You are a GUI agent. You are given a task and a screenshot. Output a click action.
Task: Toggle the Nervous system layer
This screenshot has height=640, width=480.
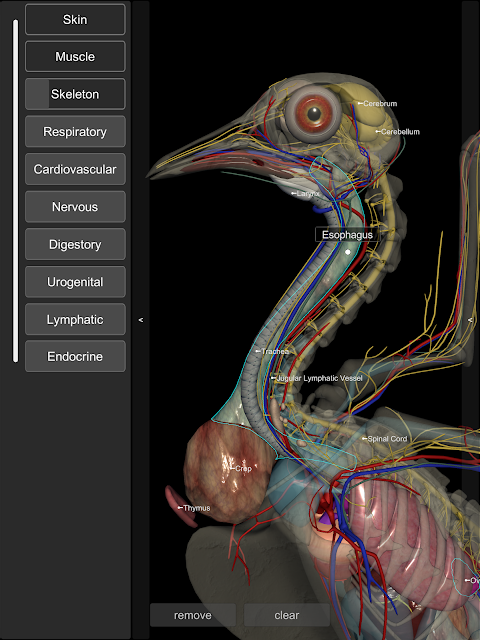[75, 207]
